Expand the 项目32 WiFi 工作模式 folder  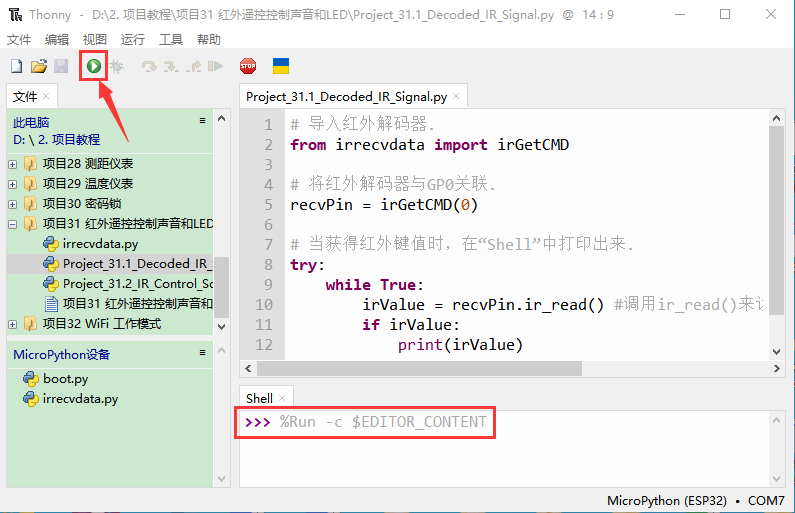pyautogui.click(x=13, y=324)
